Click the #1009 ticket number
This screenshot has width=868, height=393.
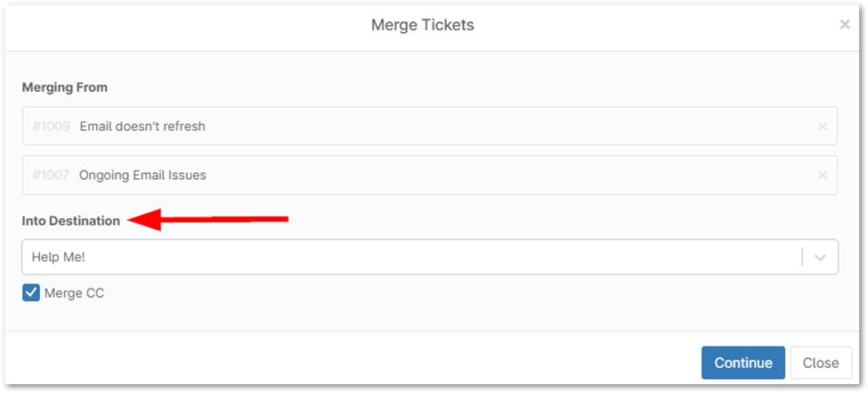[x=51, y=127]
